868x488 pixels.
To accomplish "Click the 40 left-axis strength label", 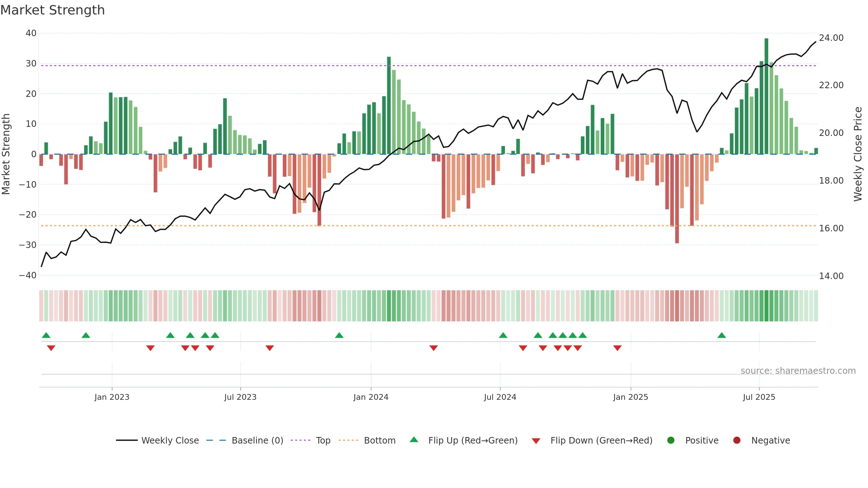I will click(31, 33).
